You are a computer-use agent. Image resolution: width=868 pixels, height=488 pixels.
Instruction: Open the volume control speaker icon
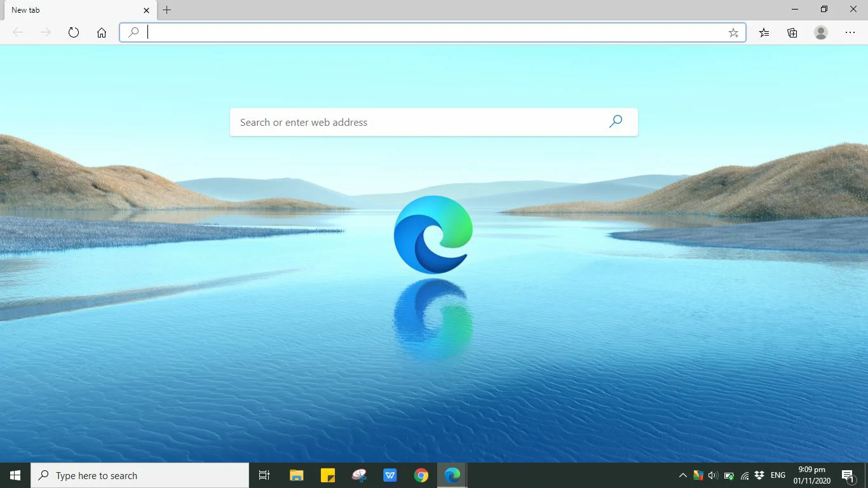coord(713,475)
